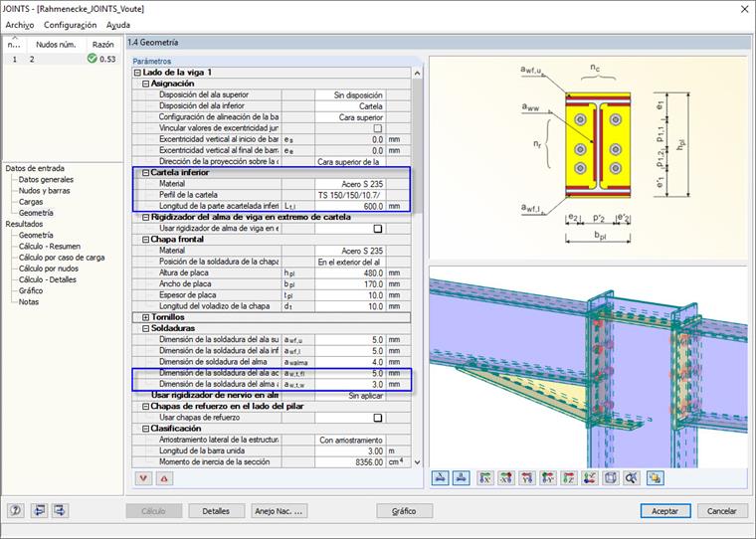This screenshot has height=539, width=756.
Task: Switch to isometric axes view icon
Action: 590,478
